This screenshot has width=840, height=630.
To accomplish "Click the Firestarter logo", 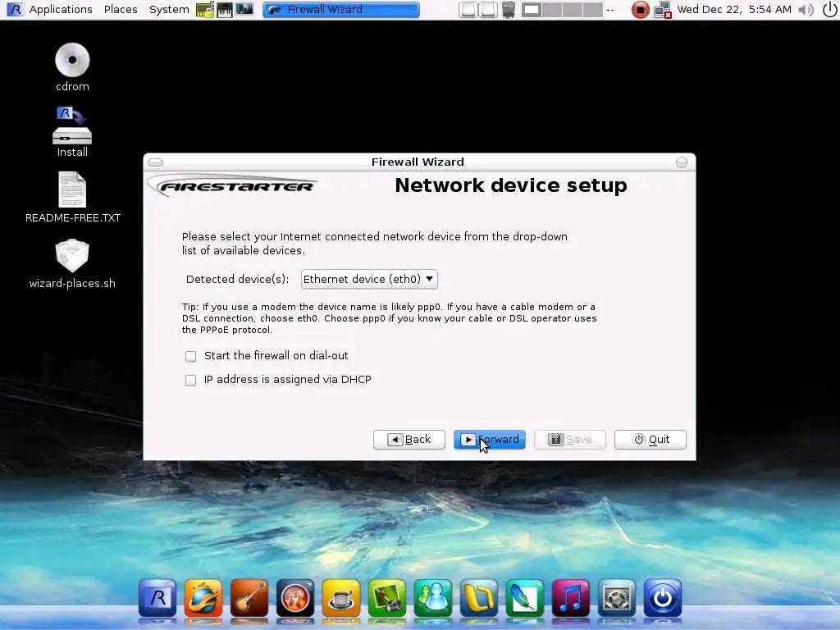I will [232, 186].
